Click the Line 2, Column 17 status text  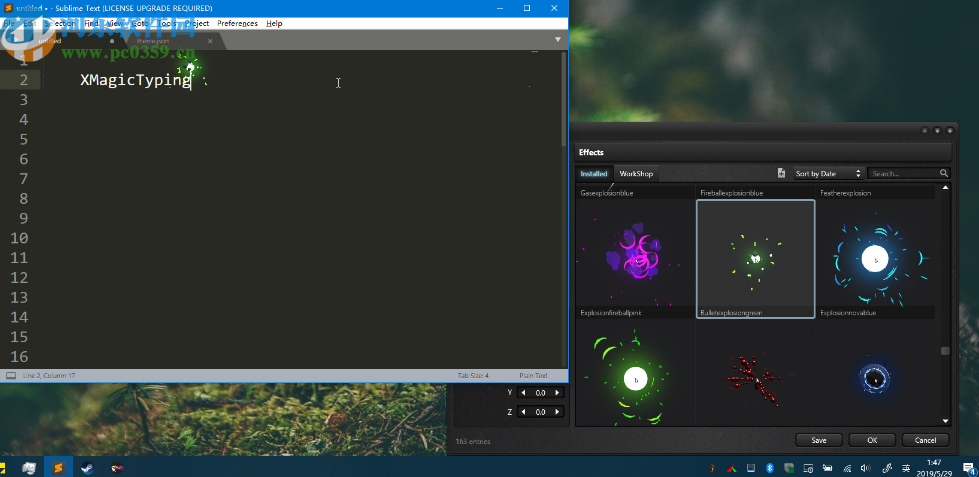pos(49,376)
